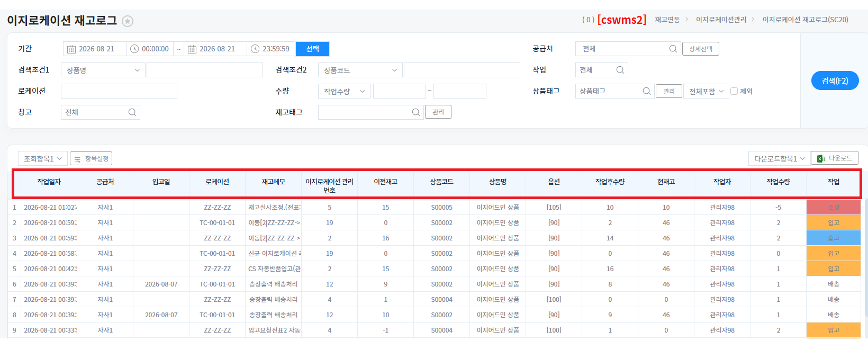Image resolution: width=868 pixels, height=358 pixels.
Task: Click the Excel icon on 다운로드 button
Action: point(821,158)
